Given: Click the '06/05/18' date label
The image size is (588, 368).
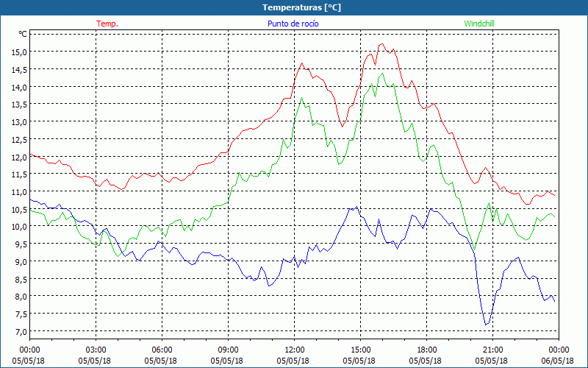Looking at the screenshot, I should click(x=557, y=361).
